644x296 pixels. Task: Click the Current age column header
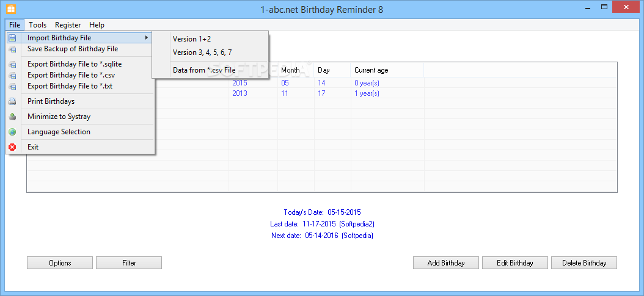pos(387,70)
